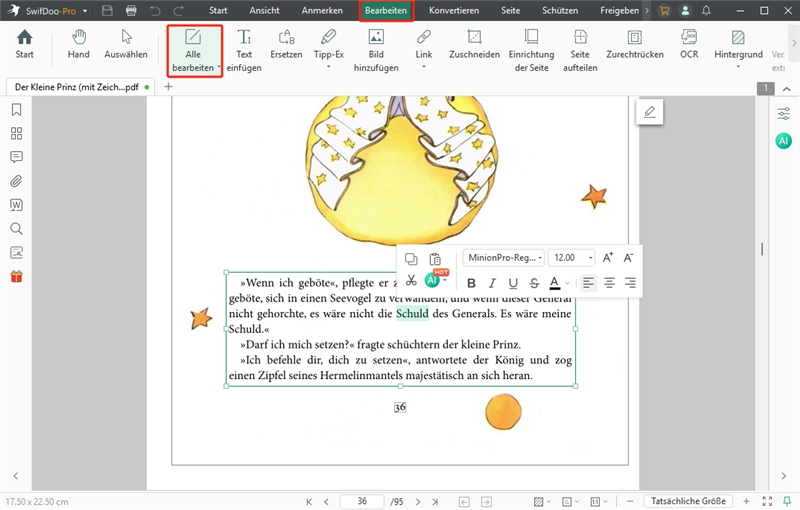
Task: Switch to the Konvertieren tab
Action: point(454,10)
